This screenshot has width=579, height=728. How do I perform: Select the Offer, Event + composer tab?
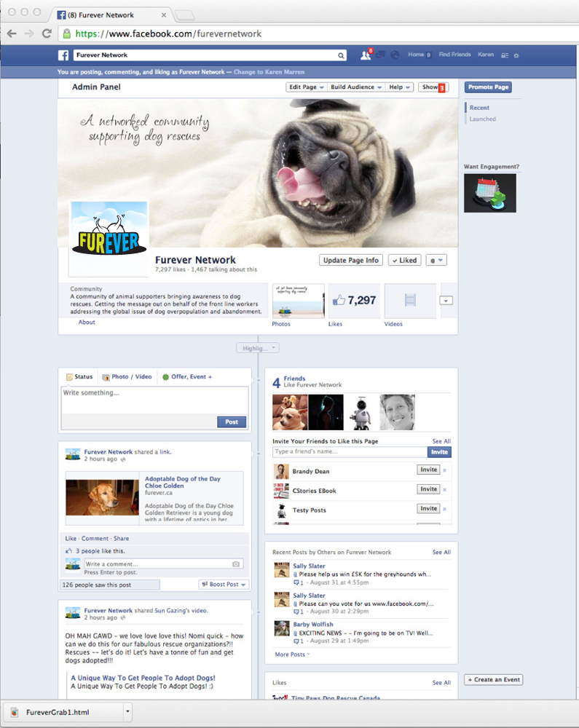pyautogui.click(x=187, y=376)
